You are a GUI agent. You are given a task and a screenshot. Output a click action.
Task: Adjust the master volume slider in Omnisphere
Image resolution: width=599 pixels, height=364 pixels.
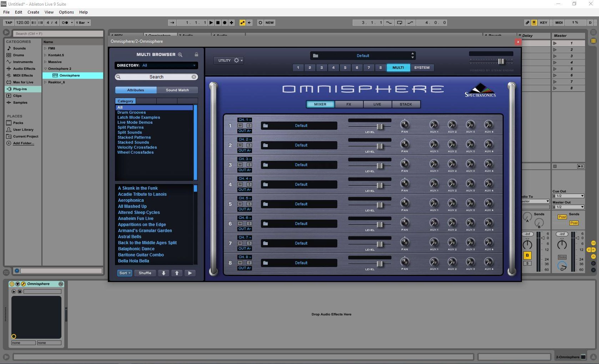tap(501, 61)
